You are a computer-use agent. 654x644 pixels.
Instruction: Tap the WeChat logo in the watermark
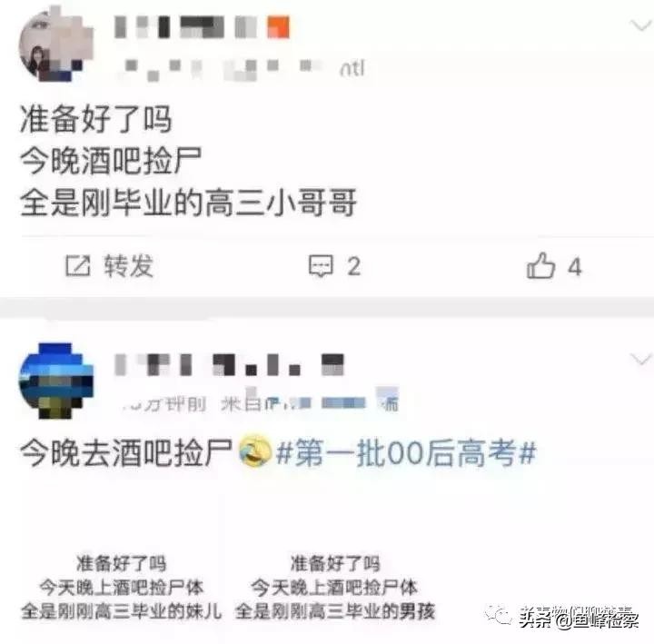tap(499, 615)
